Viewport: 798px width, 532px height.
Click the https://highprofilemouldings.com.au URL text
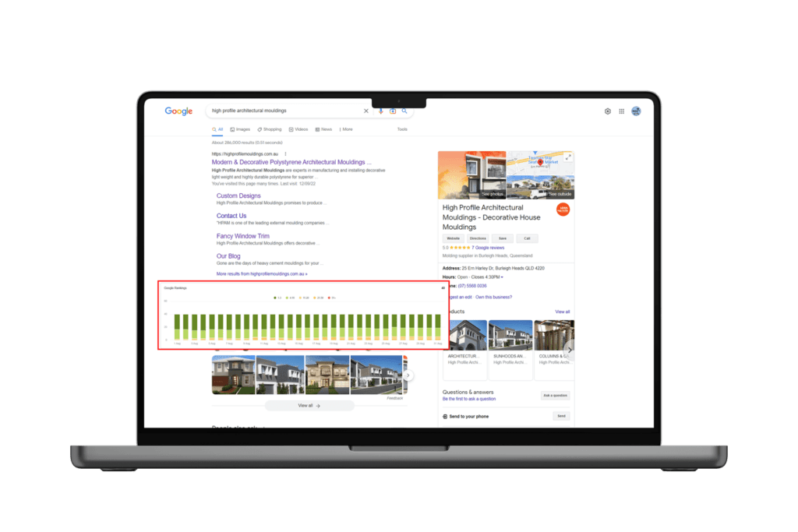click(x=245, y=153)
